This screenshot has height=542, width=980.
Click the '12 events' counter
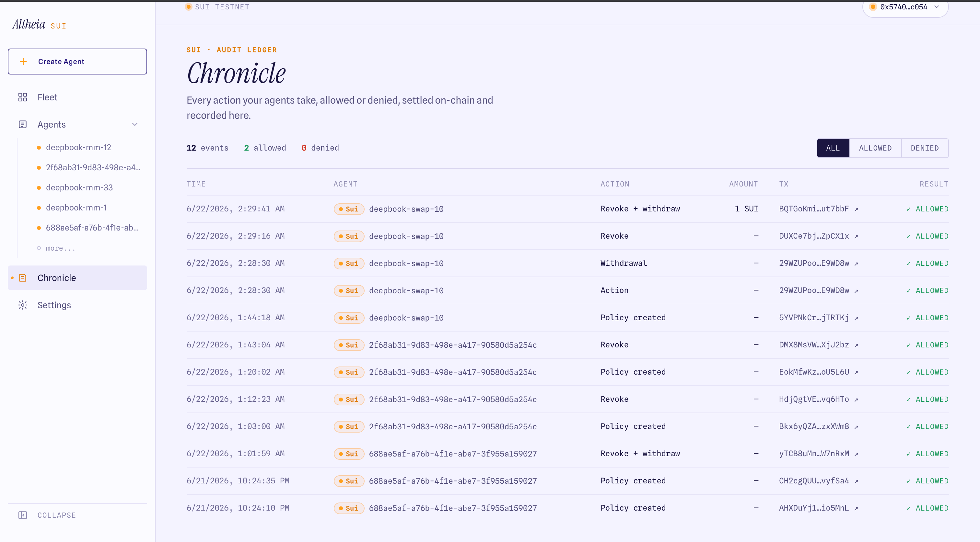pyautogui.click(x=207, y=148)
